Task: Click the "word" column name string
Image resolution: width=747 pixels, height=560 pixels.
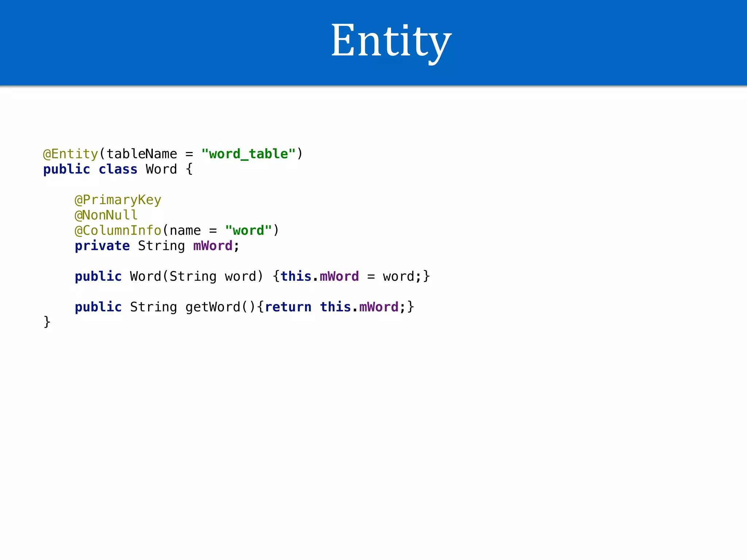Action: point(248,230)
